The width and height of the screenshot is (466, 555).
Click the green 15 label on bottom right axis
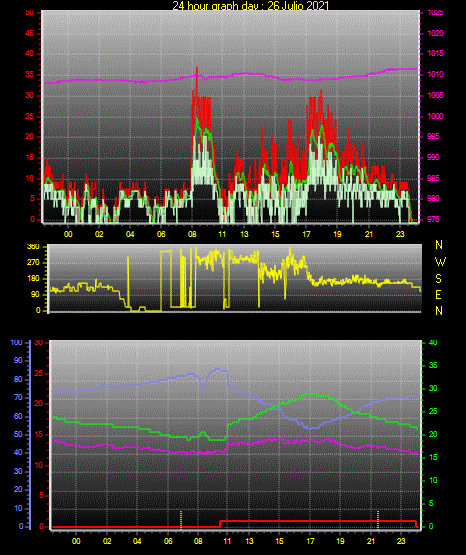[x=433, y=457]
